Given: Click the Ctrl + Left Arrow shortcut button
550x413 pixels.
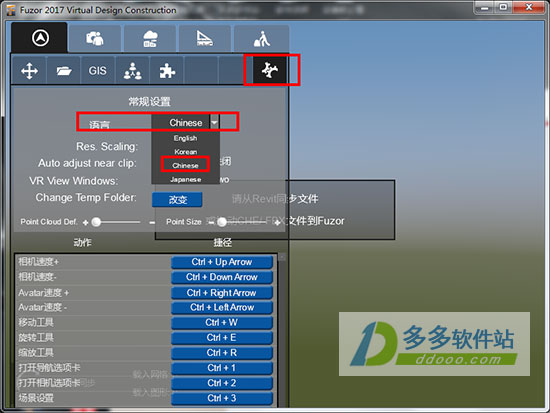Looking at the screenshot, I should [222, 307].
